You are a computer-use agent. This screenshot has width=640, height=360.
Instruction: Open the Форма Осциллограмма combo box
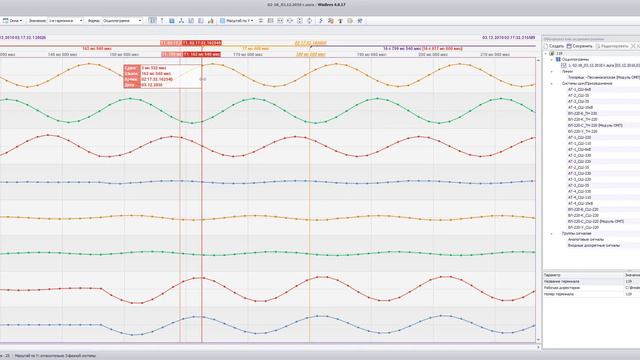point(122,20)
